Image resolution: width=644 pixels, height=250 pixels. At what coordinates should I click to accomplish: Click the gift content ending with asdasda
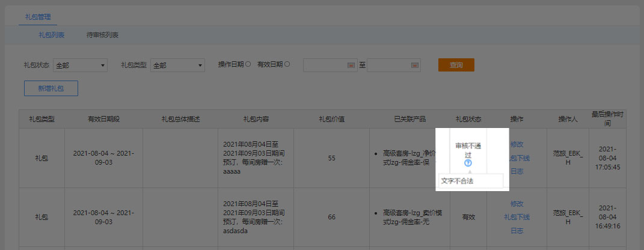click(254, 217)
